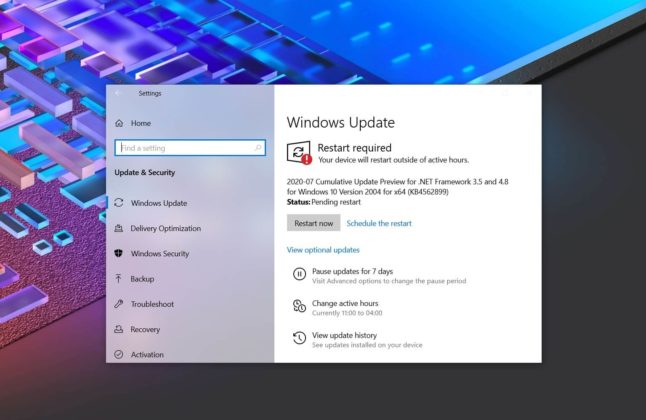Click the back arrow in Settings title bar
Viewport: 646px width, 420px height.
click(117, 93)
